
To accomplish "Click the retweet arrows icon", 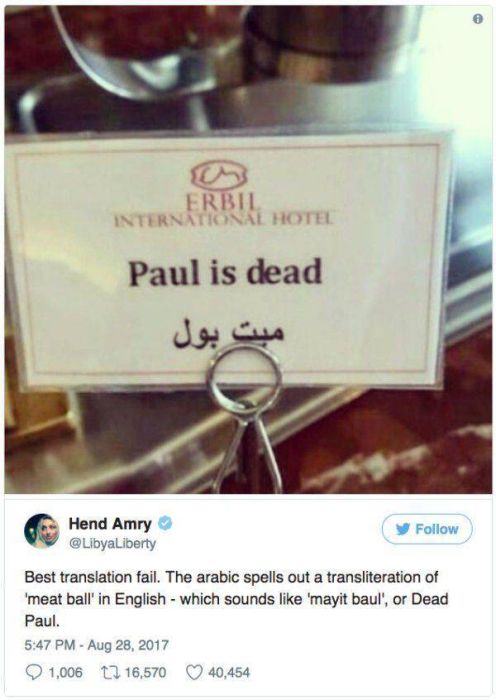I will (109, 672).
